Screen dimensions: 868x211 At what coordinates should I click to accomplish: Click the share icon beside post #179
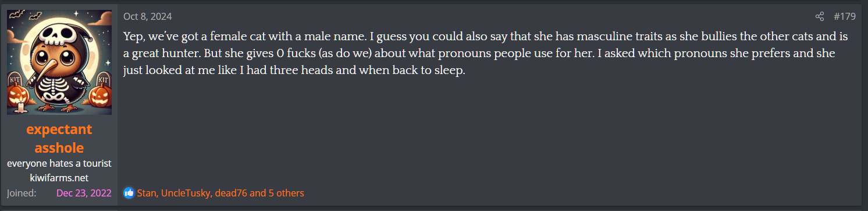[x=820, y=16]
